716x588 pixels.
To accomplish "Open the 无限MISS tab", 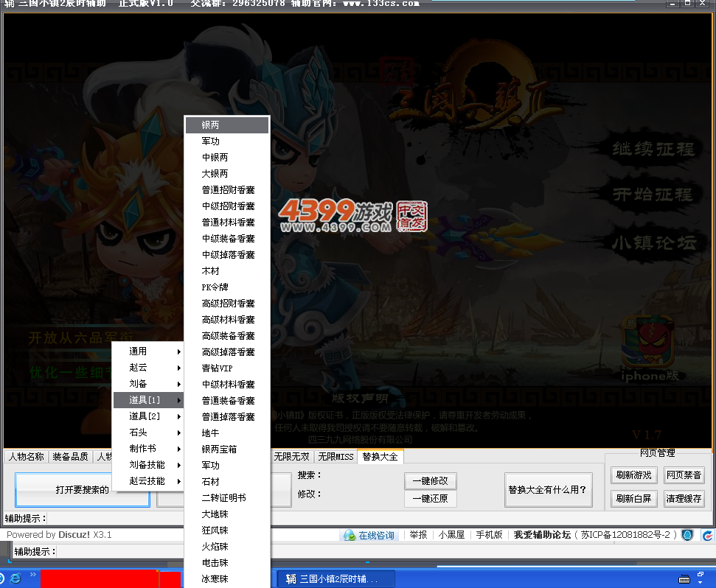I will (x=336, y=457).
